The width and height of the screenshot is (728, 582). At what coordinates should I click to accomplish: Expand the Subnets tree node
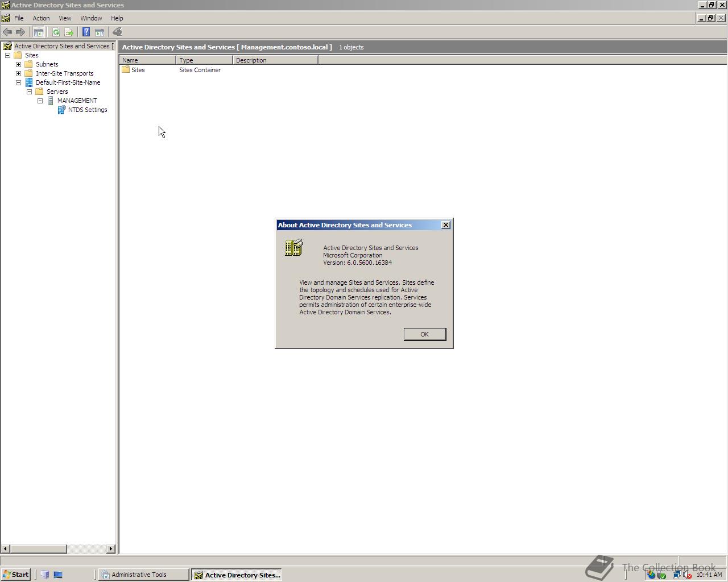(18, 64)
